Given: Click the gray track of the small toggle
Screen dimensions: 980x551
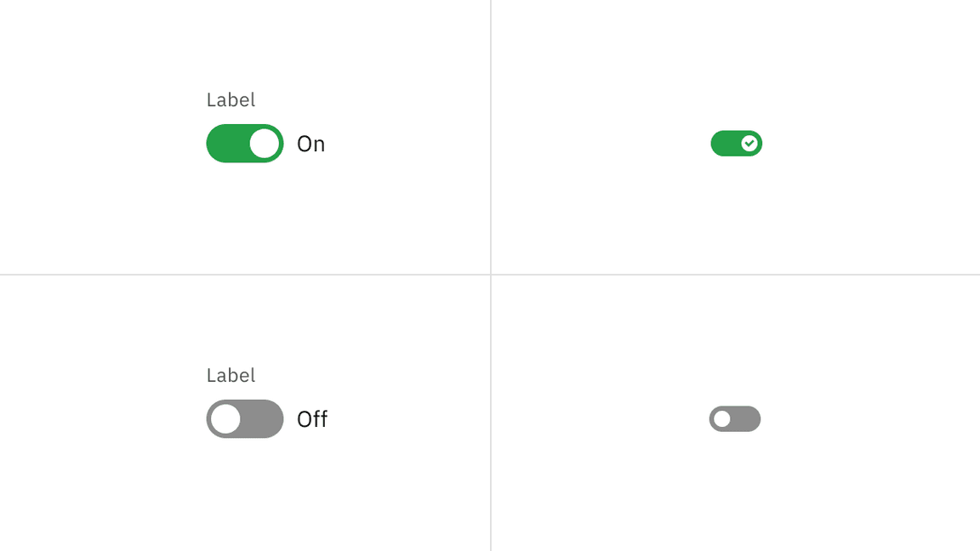Looking at the screenshot, I should pos(746,419).
